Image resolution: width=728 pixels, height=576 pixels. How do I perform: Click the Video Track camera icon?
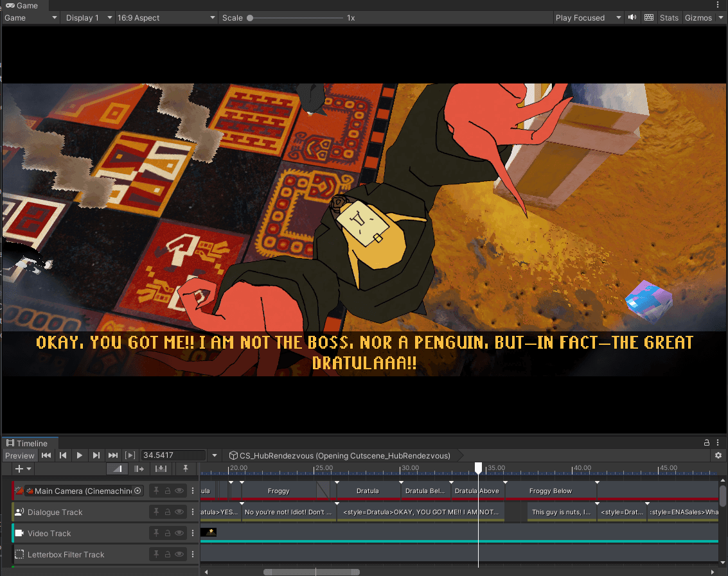pos(19,534)
